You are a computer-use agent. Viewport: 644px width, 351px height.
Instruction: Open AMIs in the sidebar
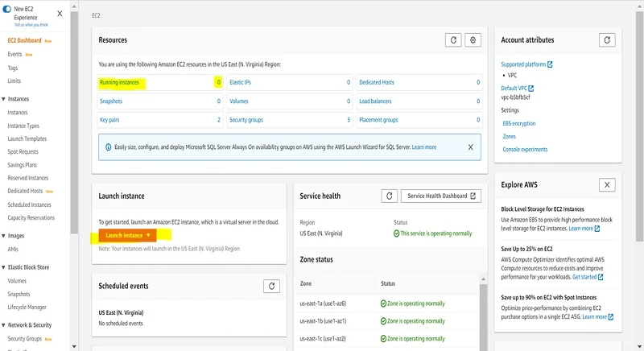(13, 250)
